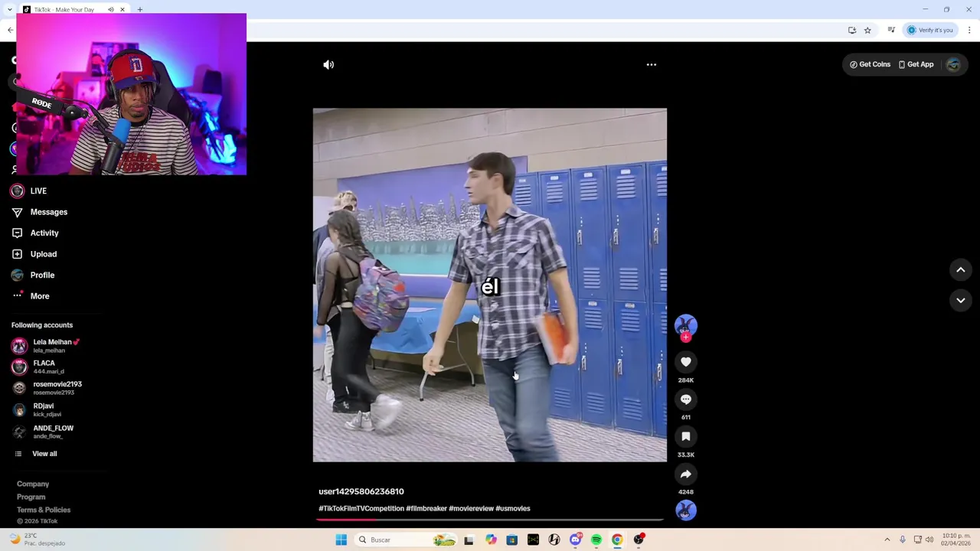Open the tab search dropdown arrow
This screenshot has height=551, width=980.
point(10,9)
